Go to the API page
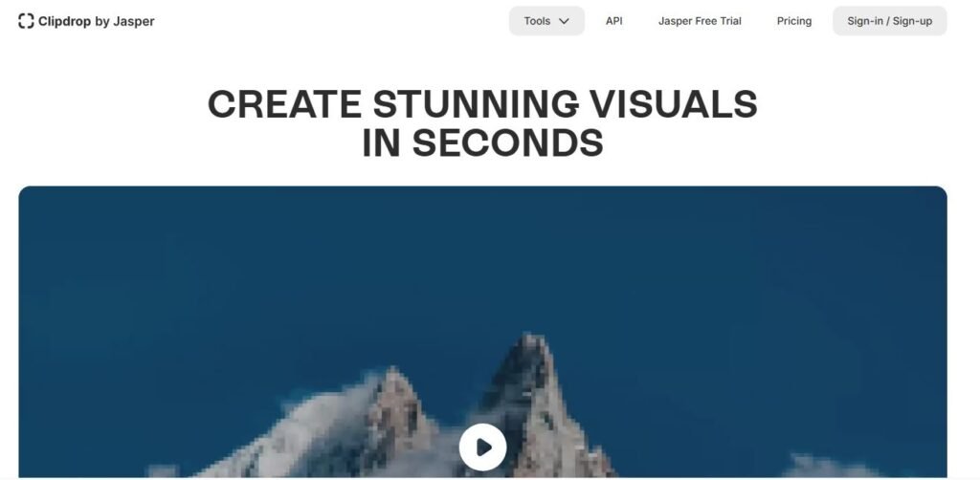Image resolution: width=980 pixels, height=480 pixels. tap(613, 21)
